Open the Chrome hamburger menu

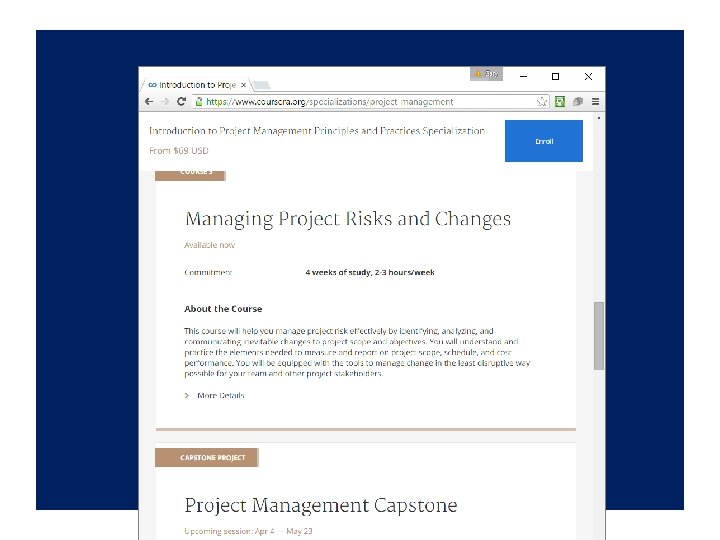click(x=595, y=101)
